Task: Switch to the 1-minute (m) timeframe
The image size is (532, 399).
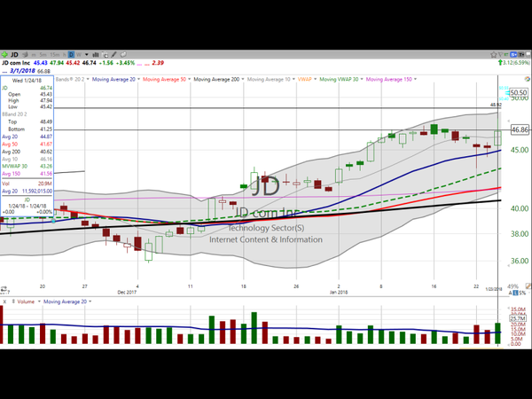Action: [34, 55]
